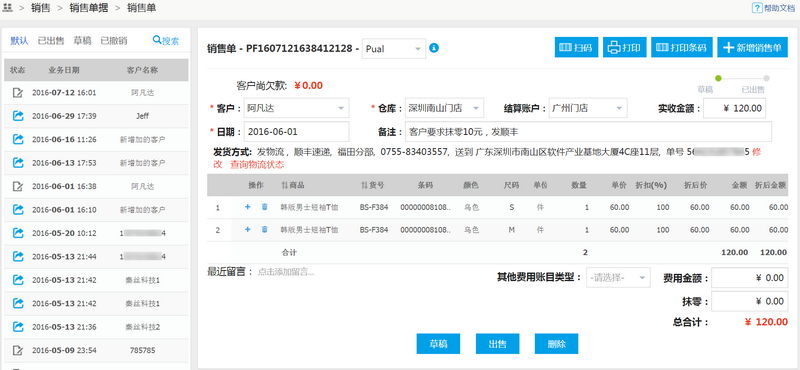Screen dimensions: 800x370
Task: Click the 实收金额 input field
Action: pos(734,108)
